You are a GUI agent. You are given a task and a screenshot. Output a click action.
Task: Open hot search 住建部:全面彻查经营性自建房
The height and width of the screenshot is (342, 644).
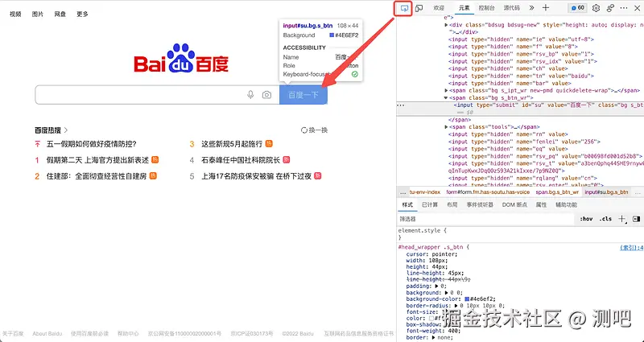click(x=97, y=176)
